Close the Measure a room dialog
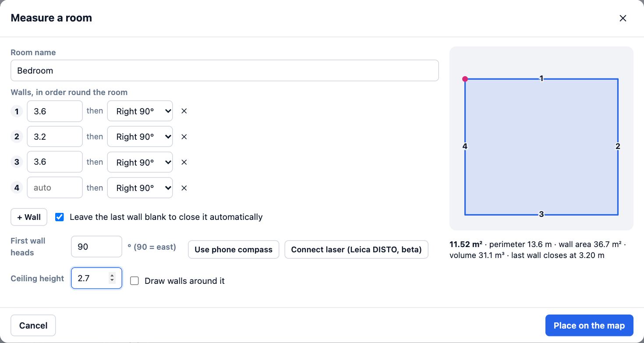The image size is (644, 343). coord(623,18)
